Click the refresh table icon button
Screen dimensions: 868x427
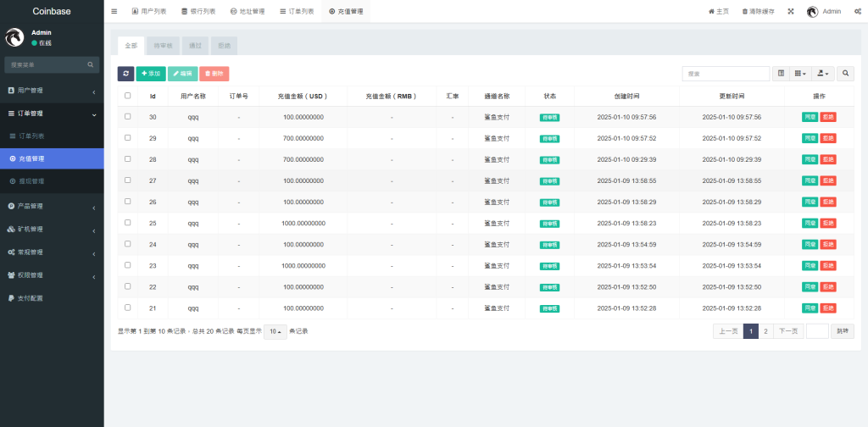click(x=125, y=74)
